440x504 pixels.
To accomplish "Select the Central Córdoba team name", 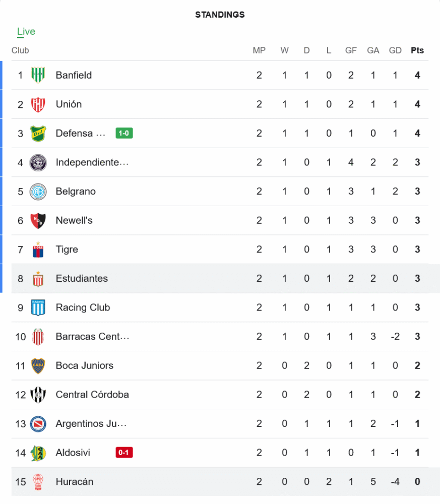I will (92, 395).
